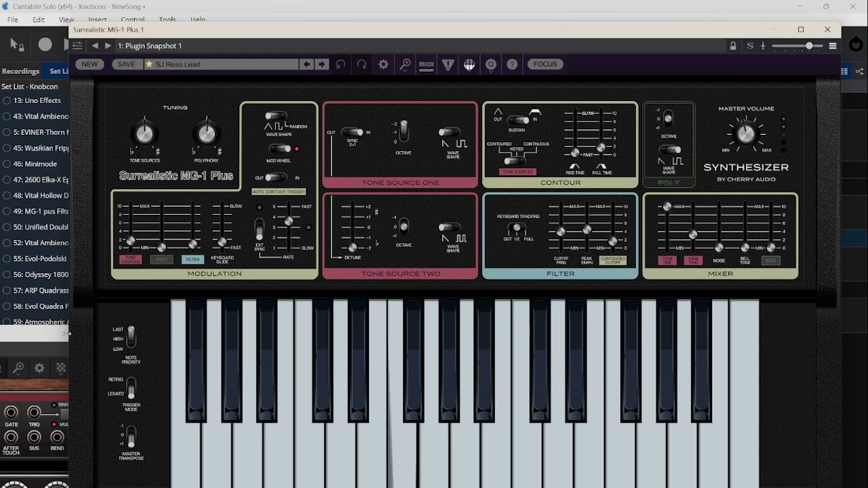Toggle the Mod Wheel switch
868x488 pixels.
point(279,148)
